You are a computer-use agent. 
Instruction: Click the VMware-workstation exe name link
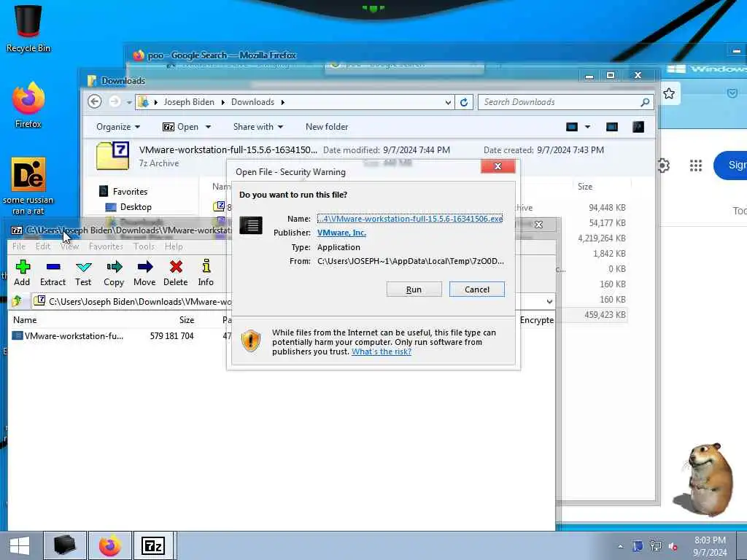click(410, 219)
